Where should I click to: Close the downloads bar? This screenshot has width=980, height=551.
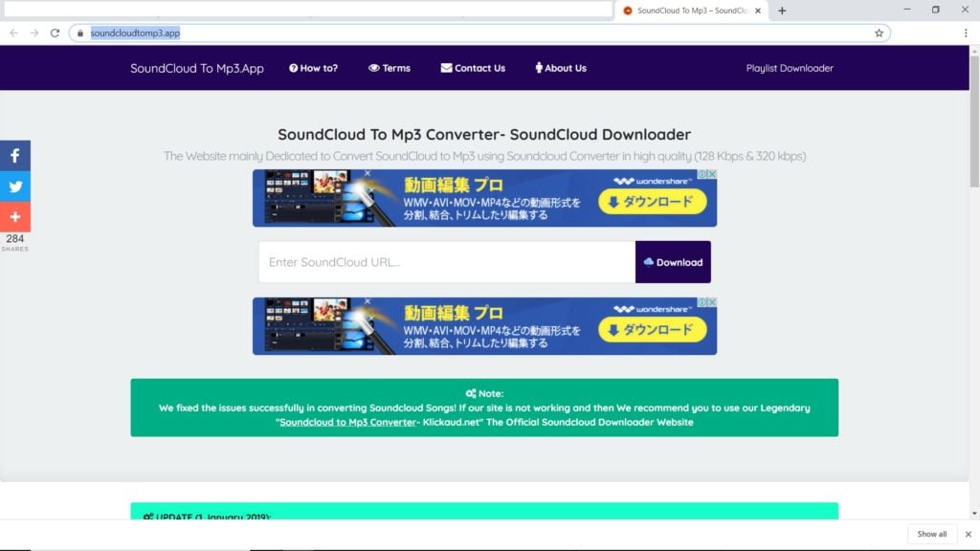[969, 534]
